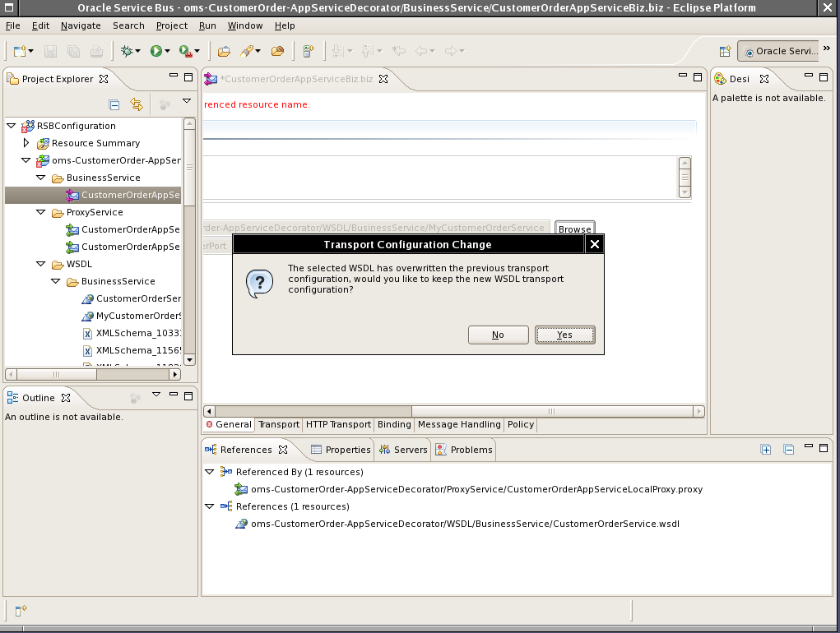Select the MyCustomerOrderS WSDL file
This screenshot has height=633, width=840.
point(132,316)
